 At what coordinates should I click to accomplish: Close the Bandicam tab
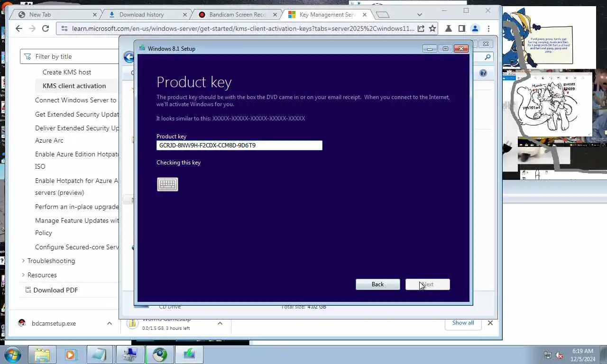click(x=275, y=15)
